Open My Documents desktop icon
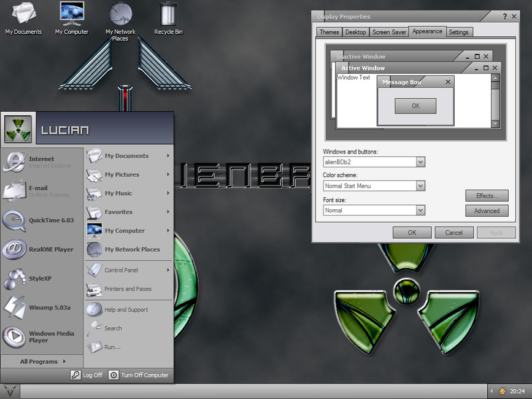532x399 pixels. coord(23,18)
